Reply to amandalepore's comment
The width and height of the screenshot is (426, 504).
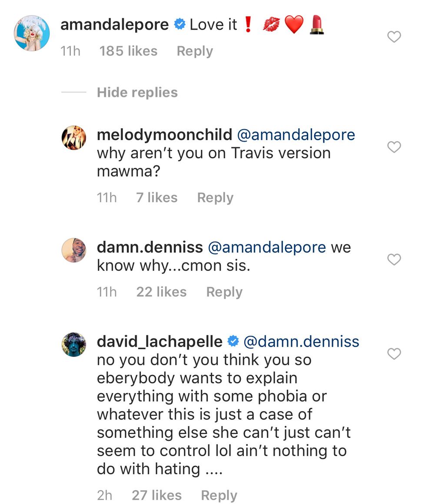point(194,51)
